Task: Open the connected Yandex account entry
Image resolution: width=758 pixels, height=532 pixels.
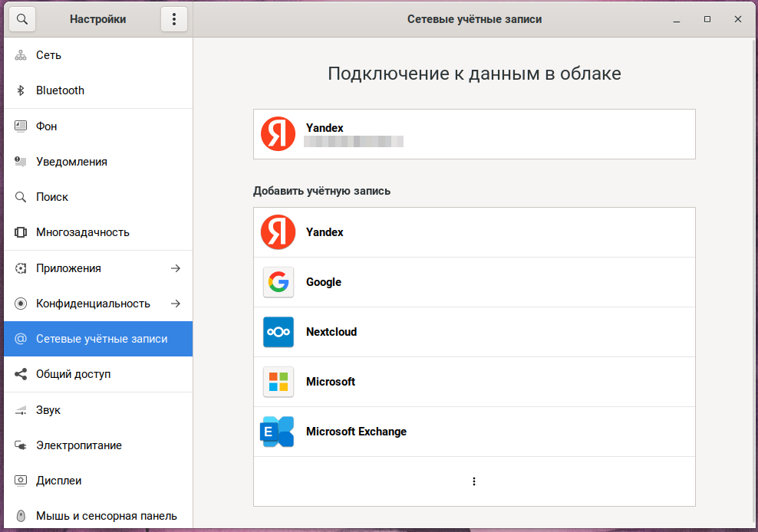Action: pos(473,134)
